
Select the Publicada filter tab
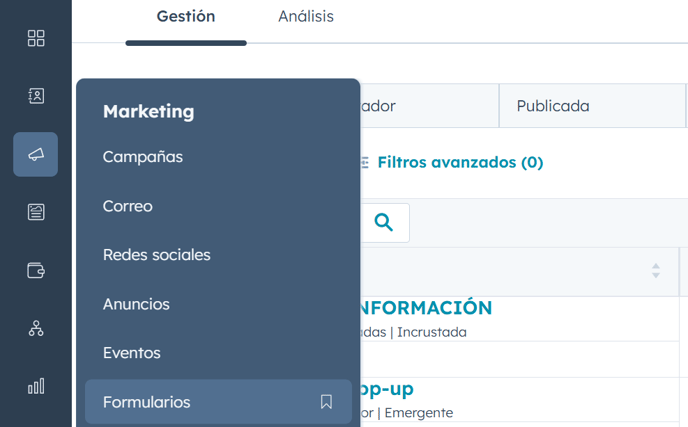point(553,106)
